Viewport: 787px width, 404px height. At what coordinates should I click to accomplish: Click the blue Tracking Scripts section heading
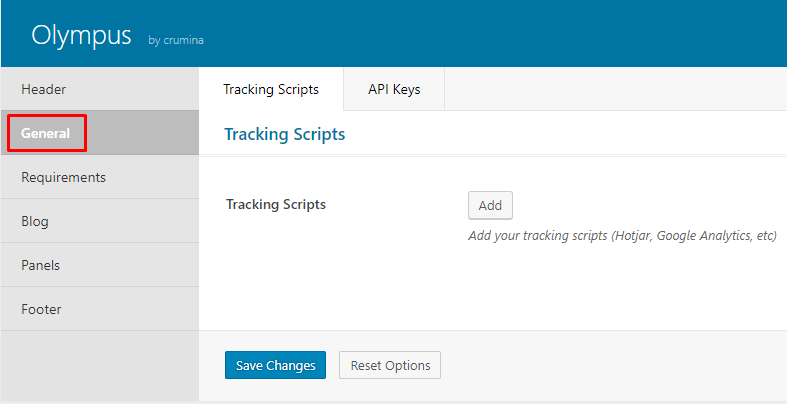pyautogui.click(x=285, y=134)
